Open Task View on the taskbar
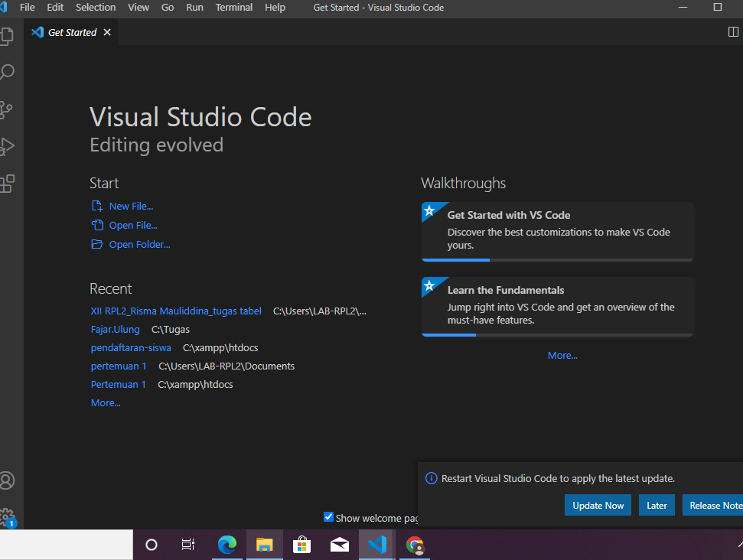The width and height of the screenshot is (743, 560). pos(188,545)
